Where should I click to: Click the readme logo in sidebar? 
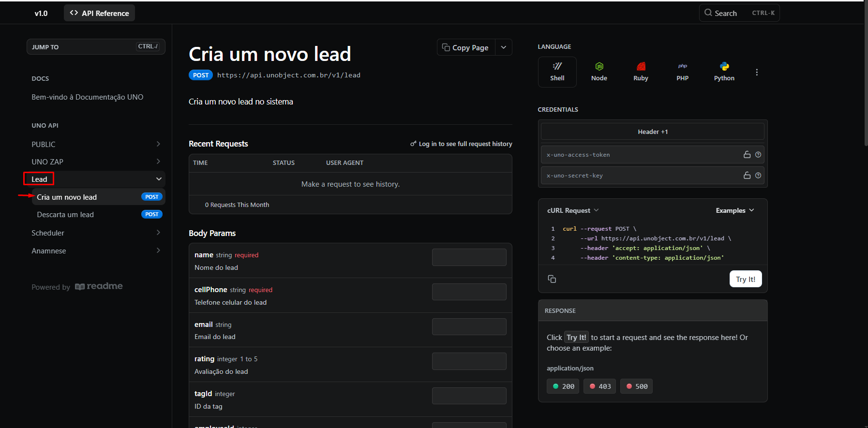click(x=99, y=286)
